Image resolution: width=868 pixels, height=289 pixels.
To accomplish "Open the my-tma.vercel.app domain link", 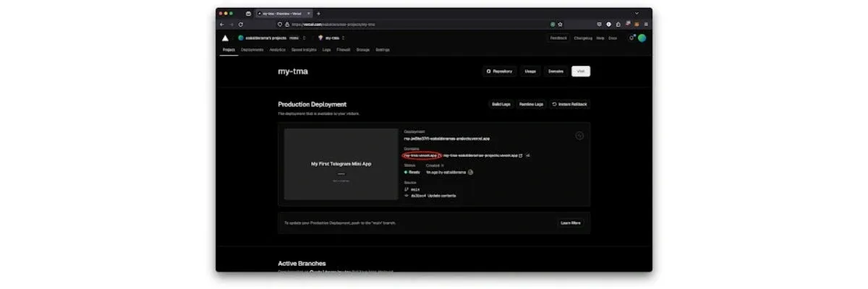I will (420, 155).
